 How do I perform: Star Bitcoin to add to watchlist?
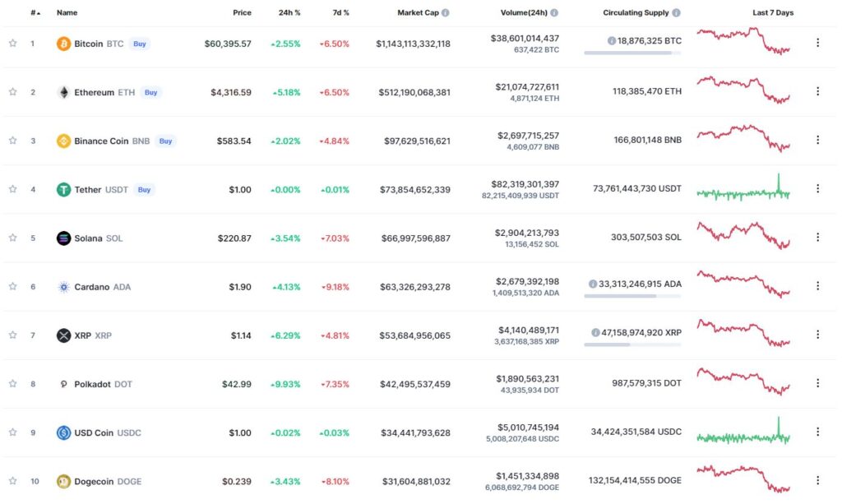(13, 43)
